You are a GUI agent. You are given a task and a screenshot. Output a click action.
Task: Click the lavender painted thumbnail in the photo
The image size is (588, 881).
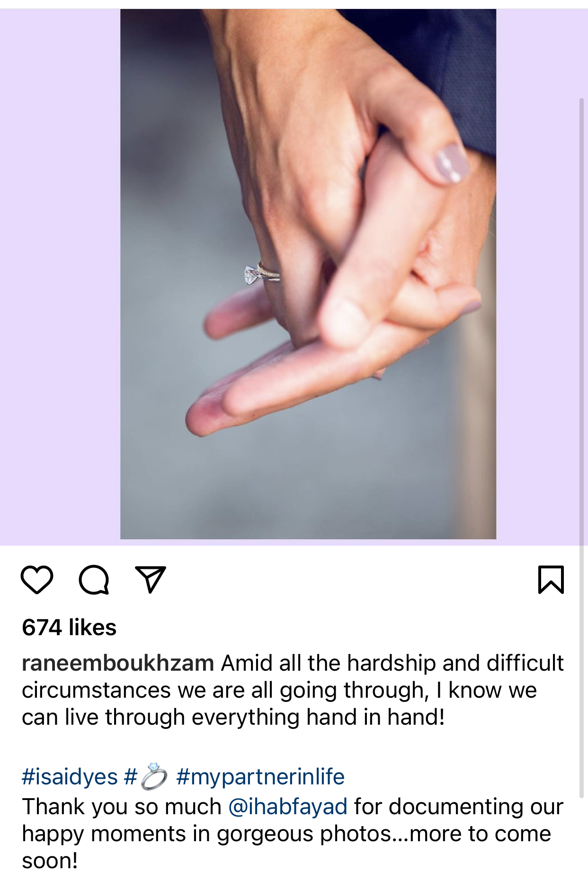pos(451,163)
